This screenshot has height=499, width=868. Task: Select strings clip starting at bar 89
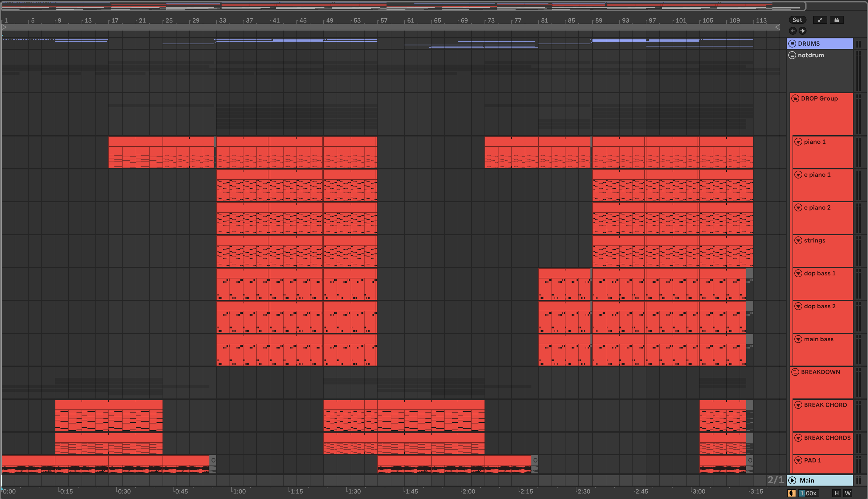click(619, 251)
